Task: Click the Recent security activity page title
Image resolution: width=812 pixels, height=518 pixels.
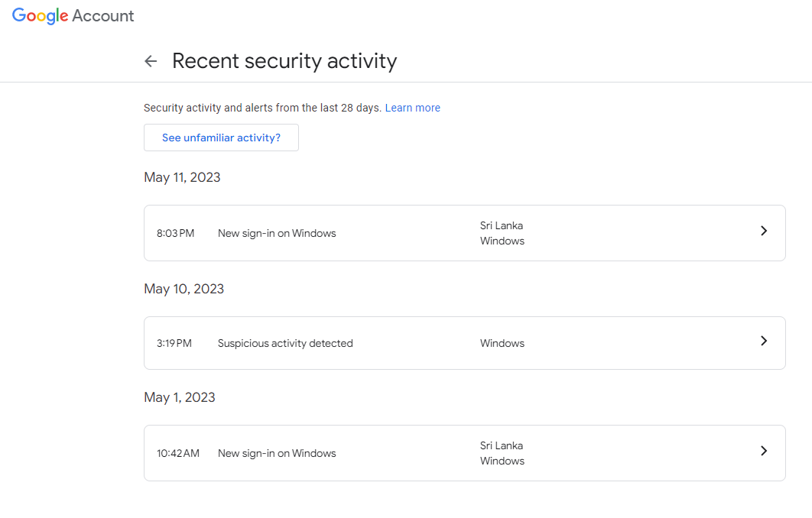Action: pos(284,61)
